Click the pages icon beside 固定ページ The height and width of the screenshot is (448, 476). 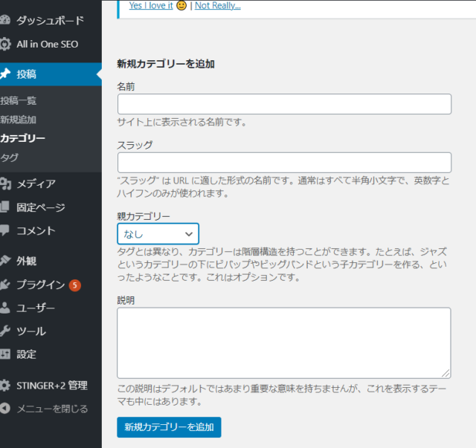click(5, 207)
